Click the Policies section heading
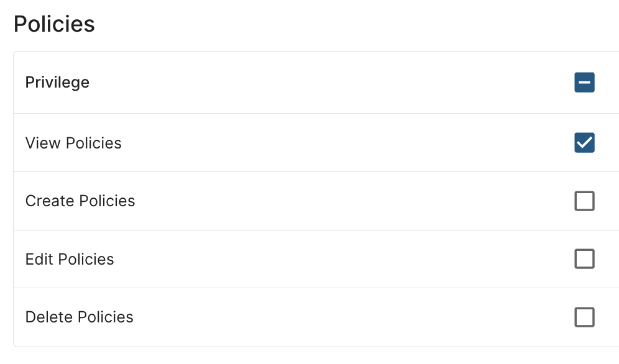 [54, 24]
